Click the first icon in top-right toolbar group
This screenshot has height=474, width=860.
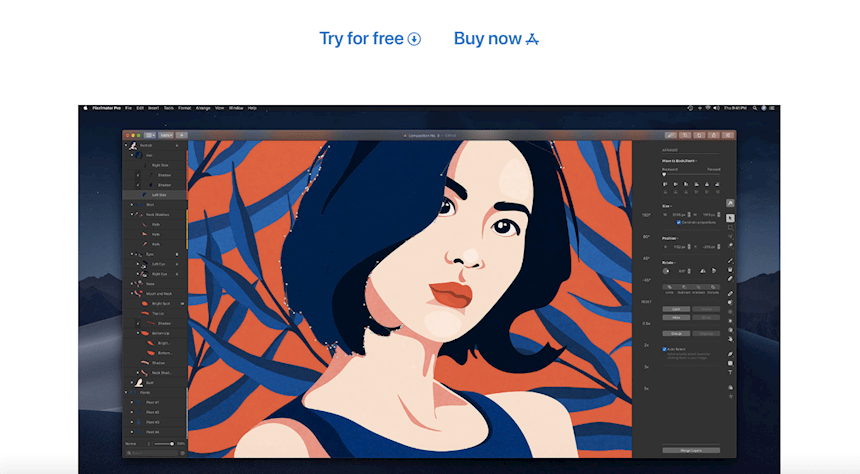tap(670, 135)
